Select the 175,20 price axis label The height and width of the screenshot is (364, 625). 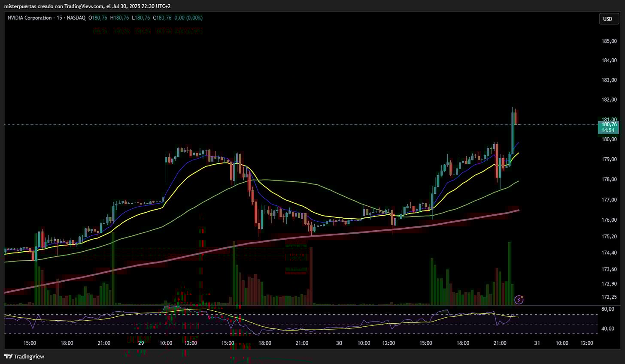[609, 237]
